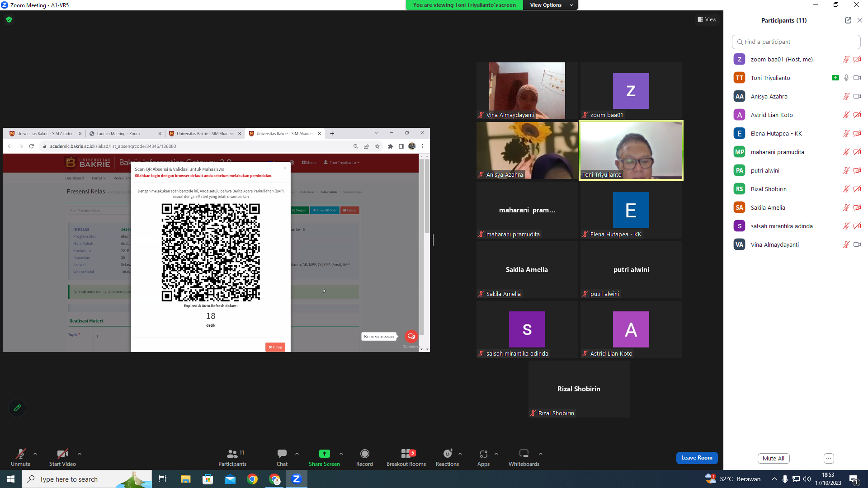Expand Apps options arrow

coord(496,454)
